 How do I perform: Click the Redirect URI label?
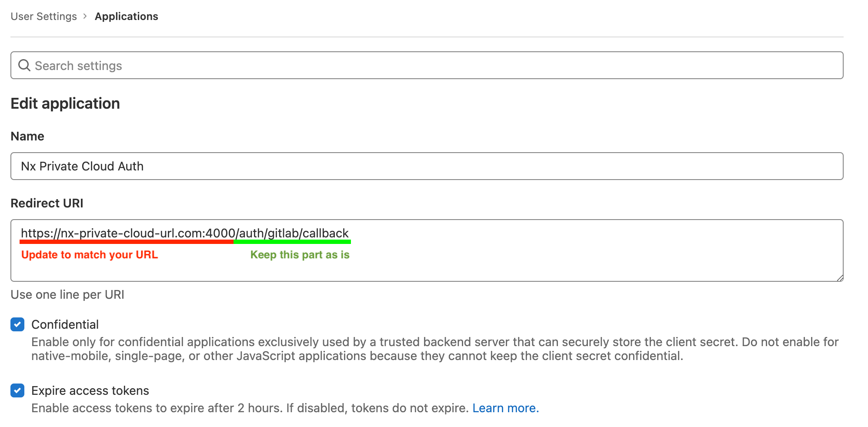click(47, 203)
